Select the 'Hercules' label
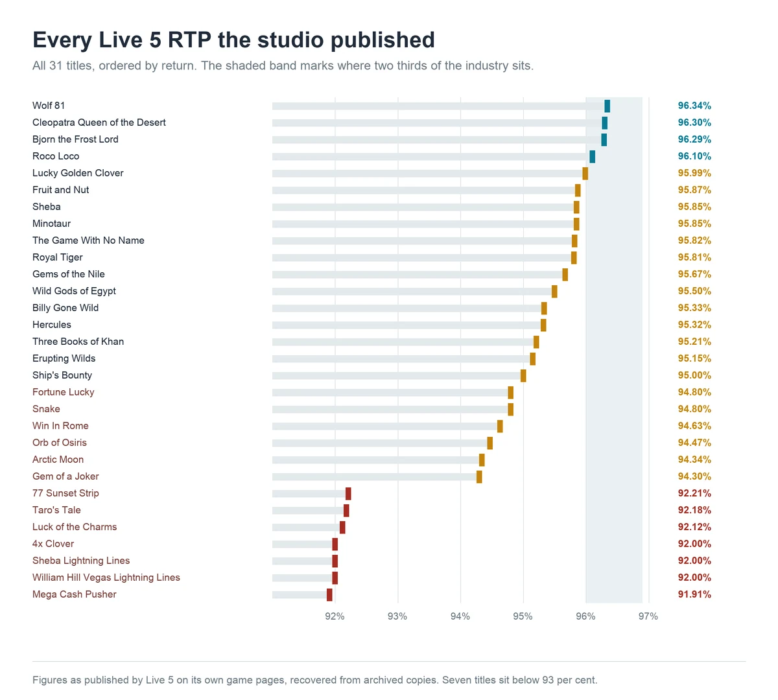Screen dimensions: 778x700 [x=52, y=325]
